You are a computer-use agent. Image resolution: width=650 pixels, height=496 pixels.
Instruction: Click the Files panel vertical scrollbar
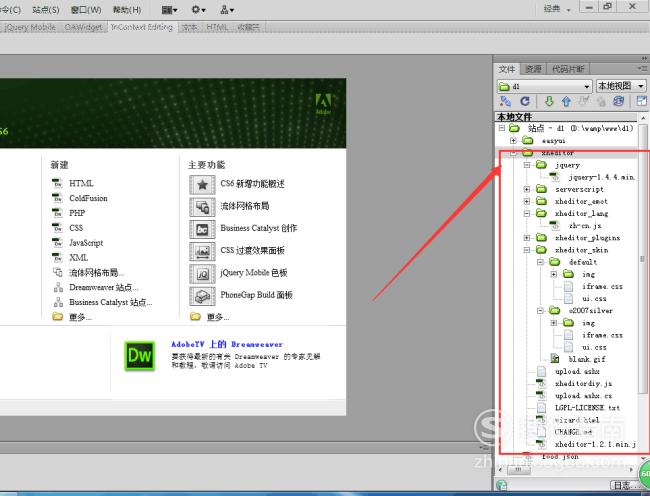(x=642, y=259)
